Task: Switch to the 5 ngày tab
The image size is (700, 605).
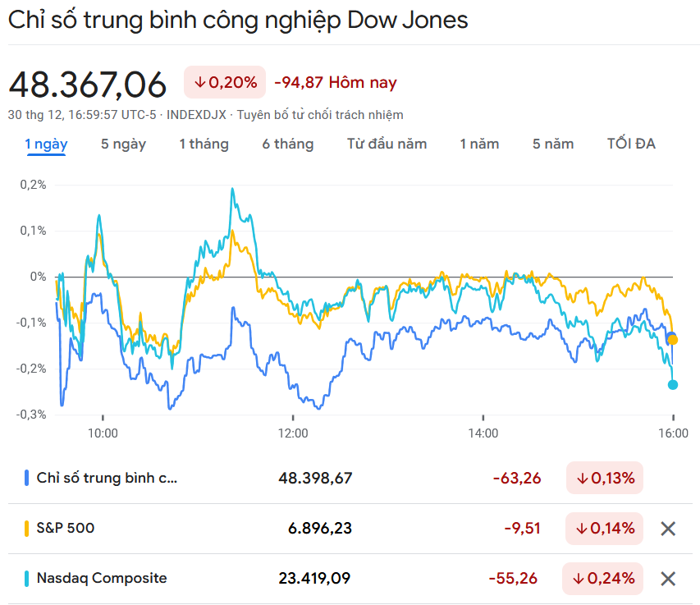Action: click(123, 144)
